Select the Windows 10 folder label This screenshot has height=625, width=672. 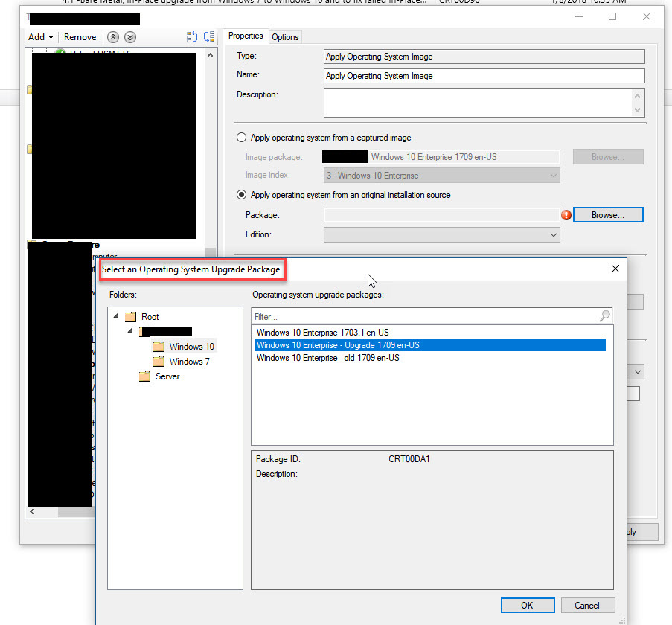(x=191, y=347)
